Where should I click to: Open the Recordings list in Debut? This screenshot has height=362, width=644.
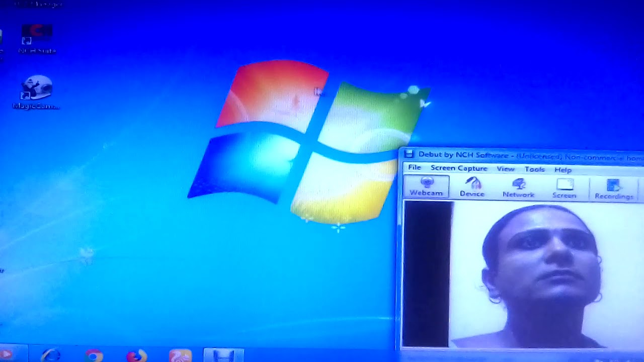click(613, 190)
